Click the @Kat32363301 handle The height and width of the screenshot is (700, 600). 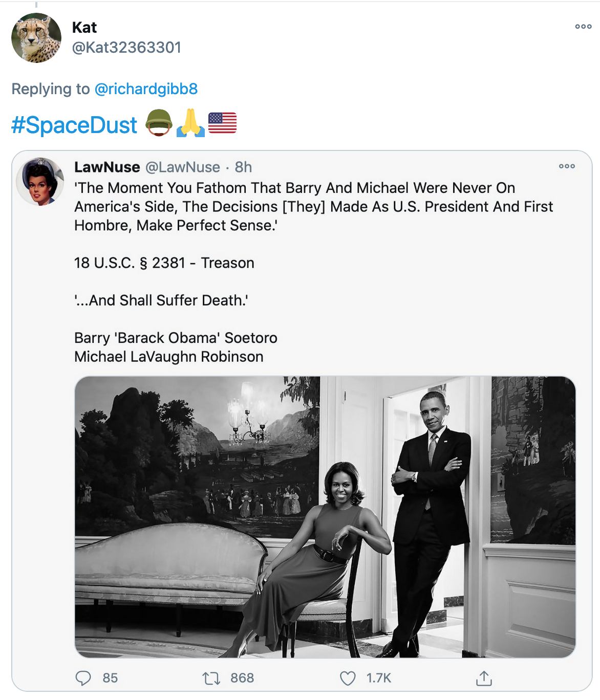[126, 48]
